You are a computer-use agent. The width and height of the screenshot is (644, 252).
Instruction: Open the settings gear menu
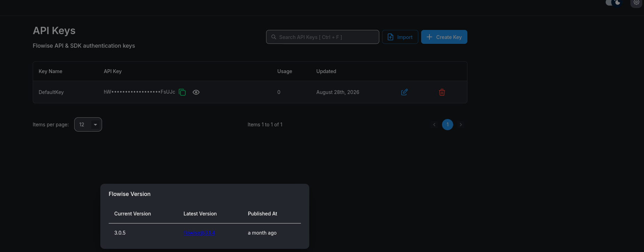[x=636, y=3]
